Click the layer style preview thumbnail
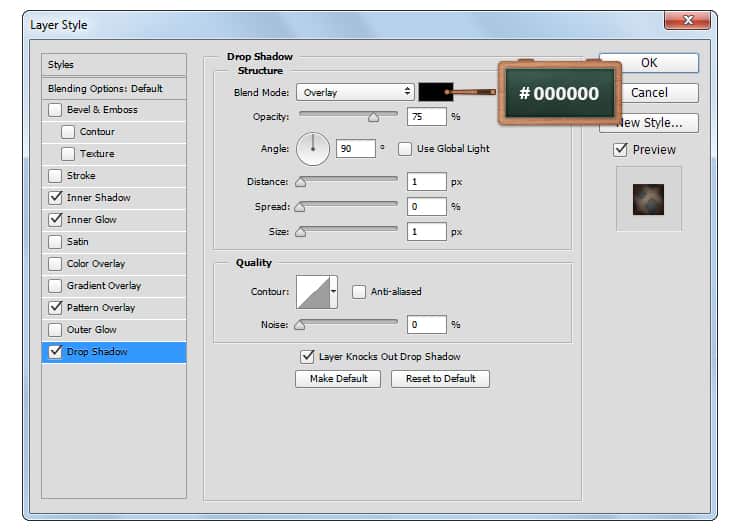Image resolution: width=740 pixels, height=531 pixels. pyautogui.click(x=648, y=199)
